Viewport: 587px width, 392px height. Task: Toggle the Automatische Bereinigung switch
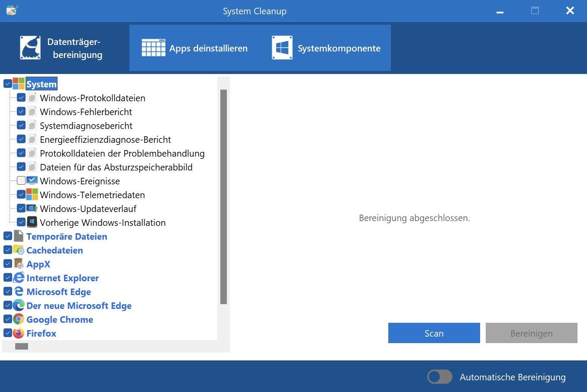coord(439,377)
